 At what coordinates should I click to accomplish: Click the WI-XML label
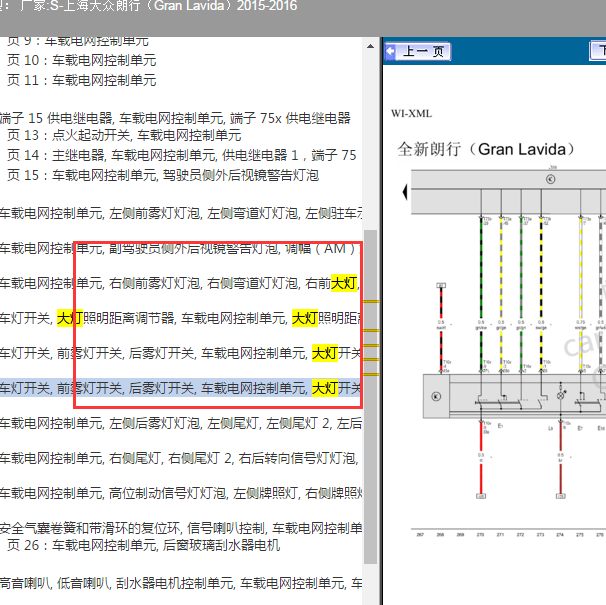pos(411,114)
